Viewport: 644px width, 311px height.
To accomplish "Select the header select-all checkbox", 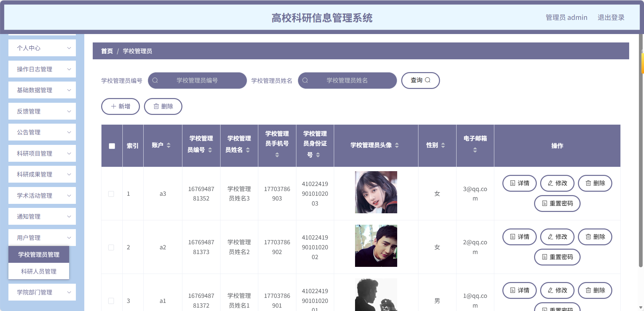I will pos(112,146).
